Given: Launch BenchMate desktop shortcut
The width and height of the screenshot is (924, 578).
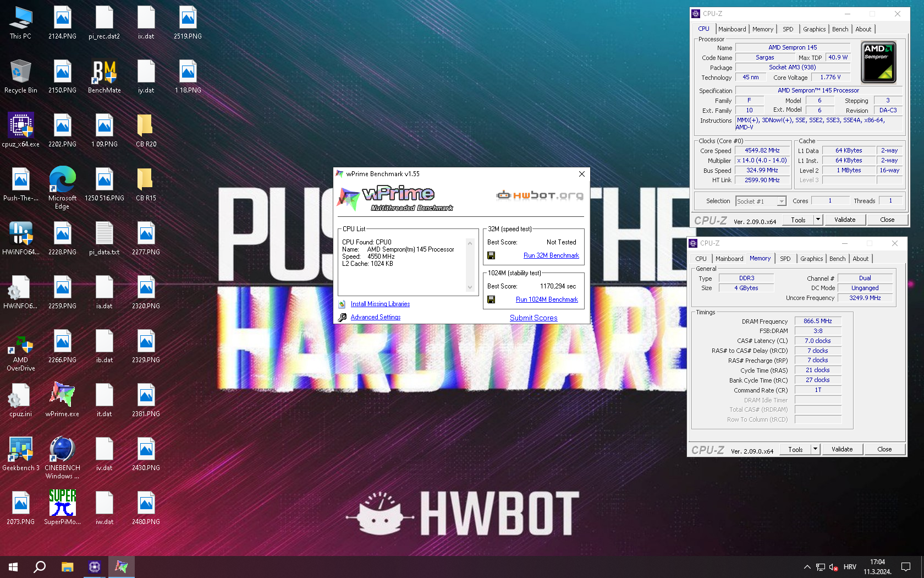Looking at the screenshot, I should coord(104,77).
